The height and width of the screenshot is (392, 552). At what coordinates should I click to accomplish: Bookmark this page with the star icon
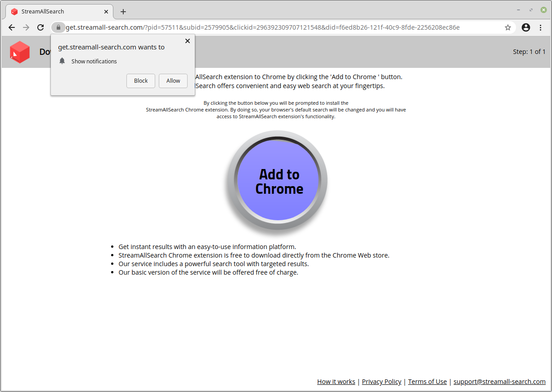coord(508,27)
